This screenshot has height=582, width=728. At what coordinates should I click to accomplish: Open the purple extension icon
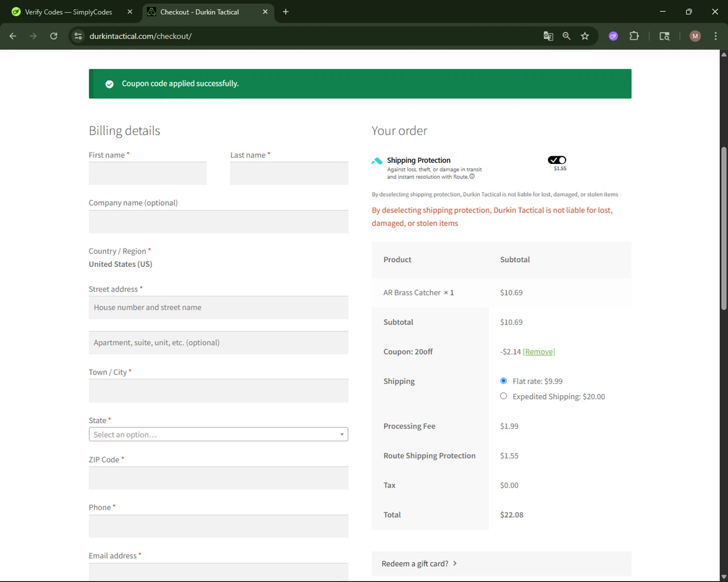click(x=613, y=36)
